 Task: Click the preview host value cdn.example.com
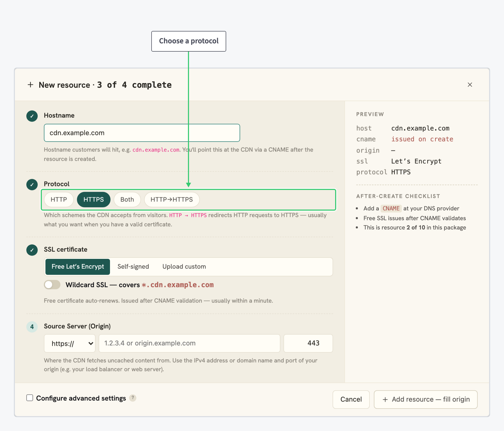(x=420, y=128)
